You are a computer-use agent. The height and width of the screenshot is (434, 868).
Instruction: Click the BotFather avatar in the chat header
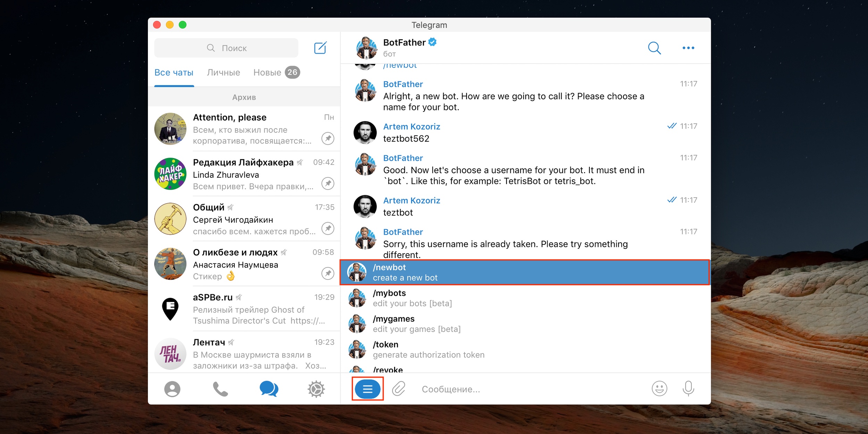tap(366, 48)
